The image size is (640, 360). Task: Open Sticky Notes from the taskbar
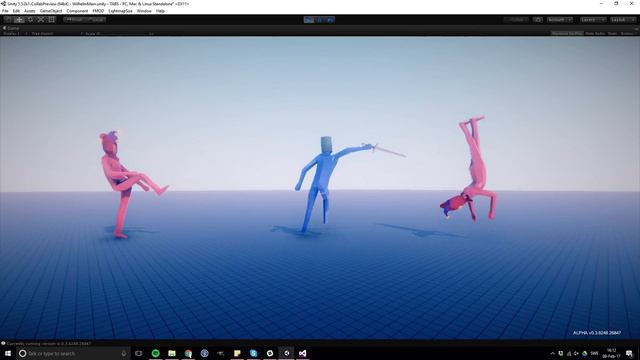pyautogui.click(x=237, y=353)
